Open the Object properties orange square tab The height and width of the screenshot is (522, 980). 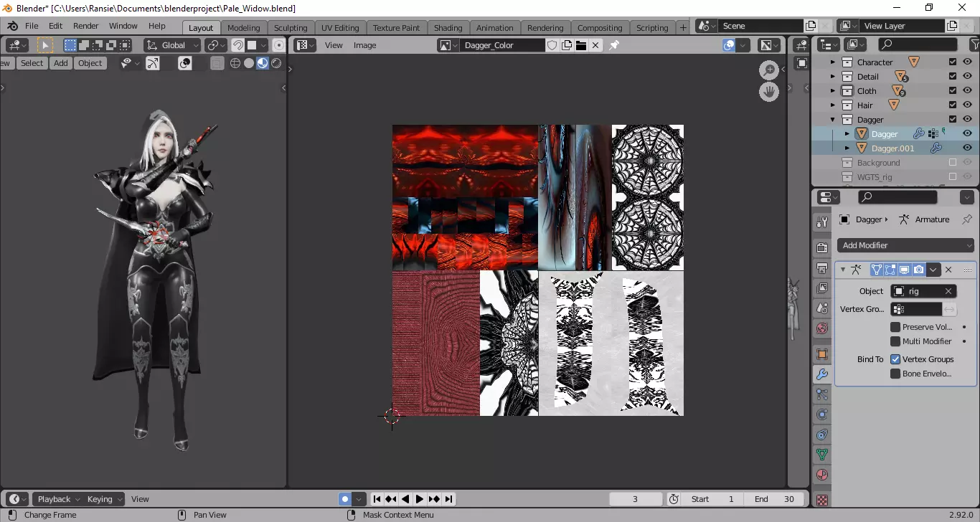point(822,354)
